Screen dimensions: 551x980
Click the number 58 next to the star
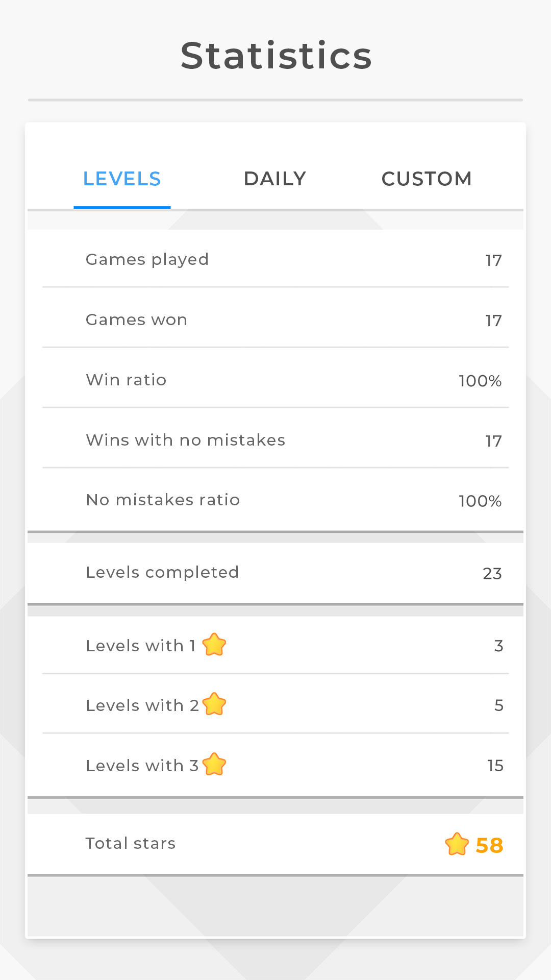coord(489,843)
